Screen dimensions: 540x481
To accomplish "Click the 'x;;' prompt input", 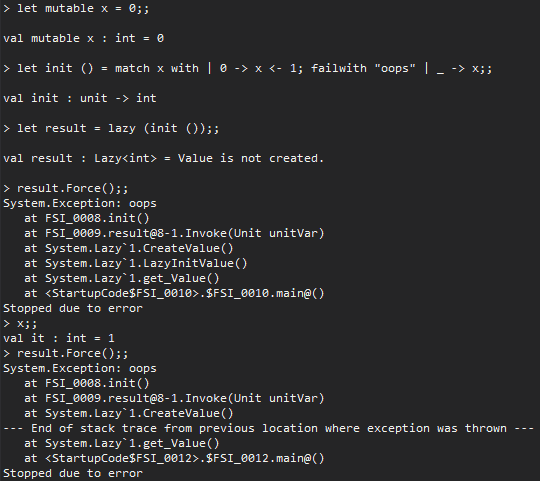I will point(20,323).
